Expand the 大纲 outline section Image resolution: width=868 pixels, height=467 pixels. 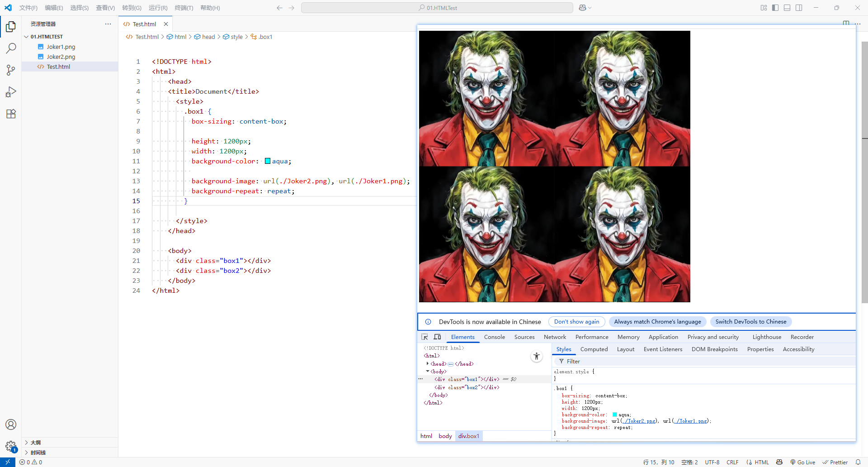pyautogui.click(x=26, y=443)
